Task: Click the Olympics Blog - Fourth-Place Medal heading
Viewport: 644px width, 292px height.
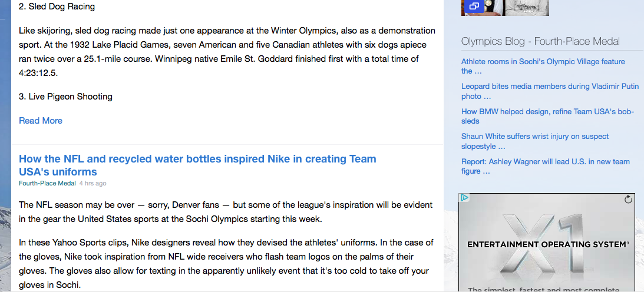Action: coord(540,41)
